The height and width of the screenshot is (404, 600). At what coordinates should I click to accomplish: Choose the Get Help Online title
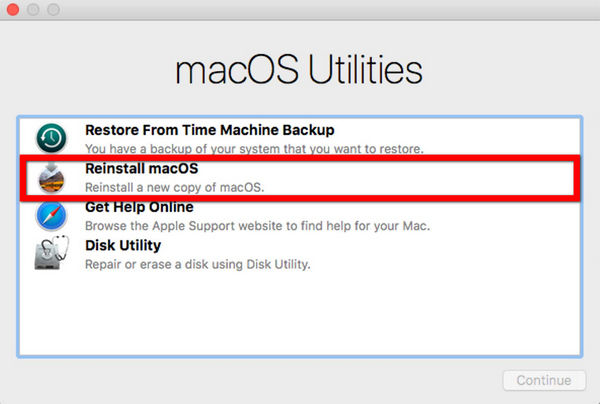[139, 207]
